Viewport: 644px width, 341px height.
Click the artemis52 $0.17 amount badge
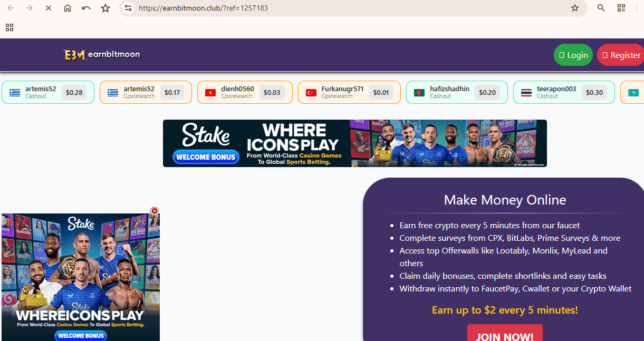coord(172,93)
